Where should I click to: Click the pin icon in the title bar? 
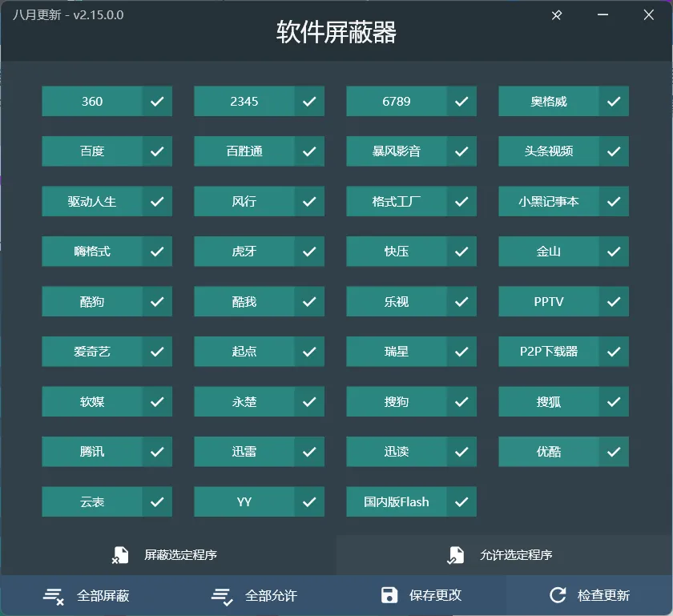tap(556, 14)
